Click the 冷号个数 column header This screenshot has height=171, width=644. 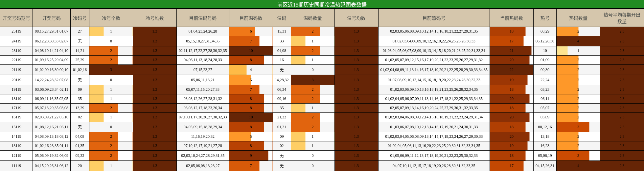click(111, 18)
